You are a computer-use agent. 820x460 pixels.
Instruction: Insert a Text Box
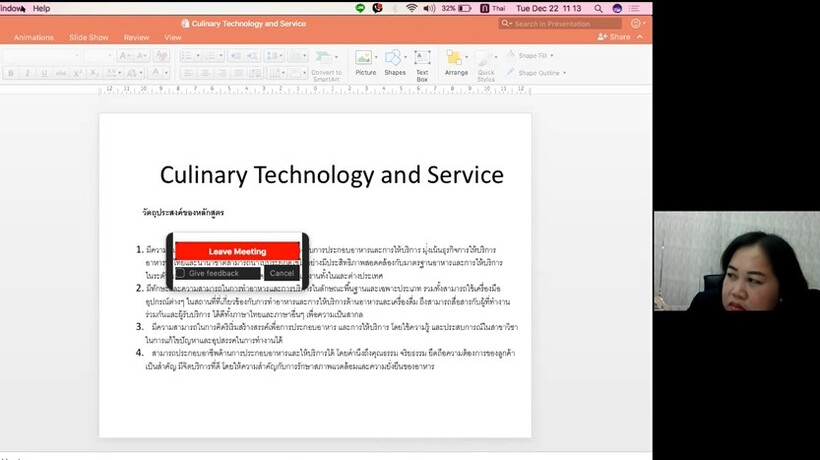pos(422,62)
